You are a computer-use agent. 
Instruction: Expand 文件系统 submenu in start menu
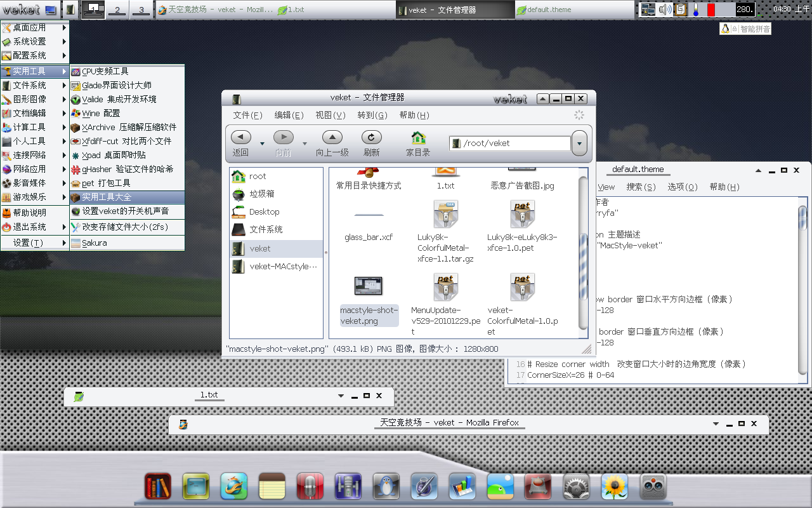(35, 85)
